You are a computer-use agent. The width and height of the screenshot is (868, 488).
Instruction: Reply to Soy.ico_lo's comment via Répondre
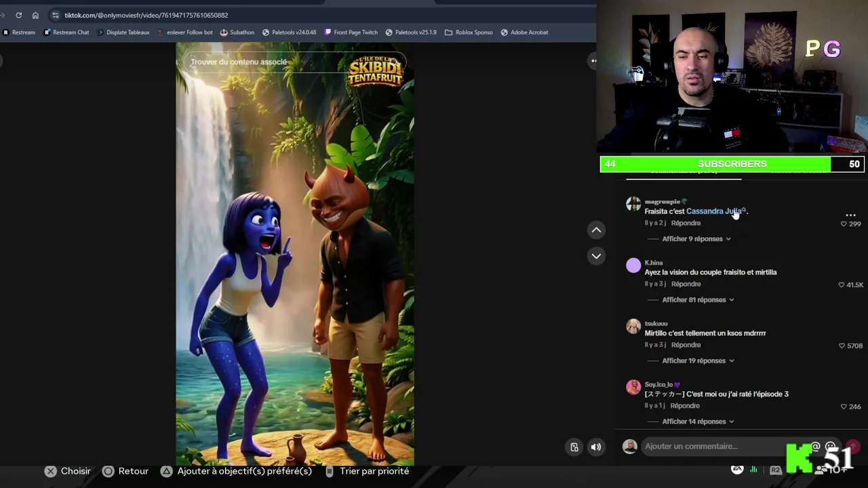coord(685,406)
